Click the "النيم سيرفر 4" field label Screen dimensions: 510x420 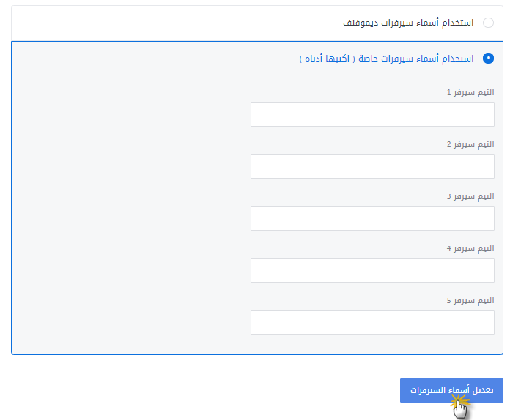tap(470, 248)
